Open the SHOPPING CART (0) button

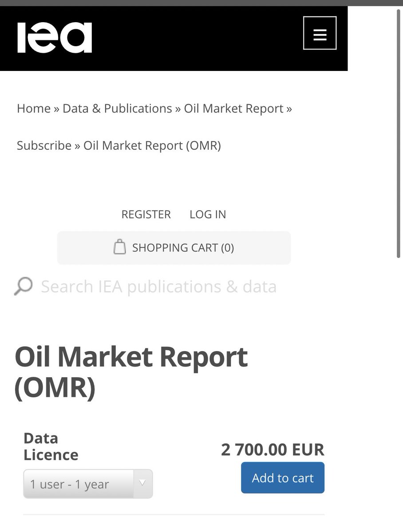tap(174, 247)
